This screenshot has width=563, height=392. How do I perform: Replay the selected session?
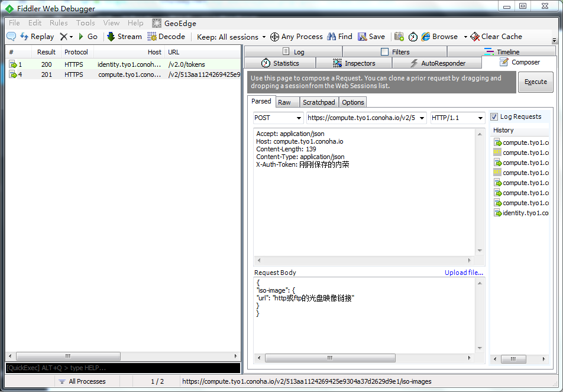coord(37,37)
